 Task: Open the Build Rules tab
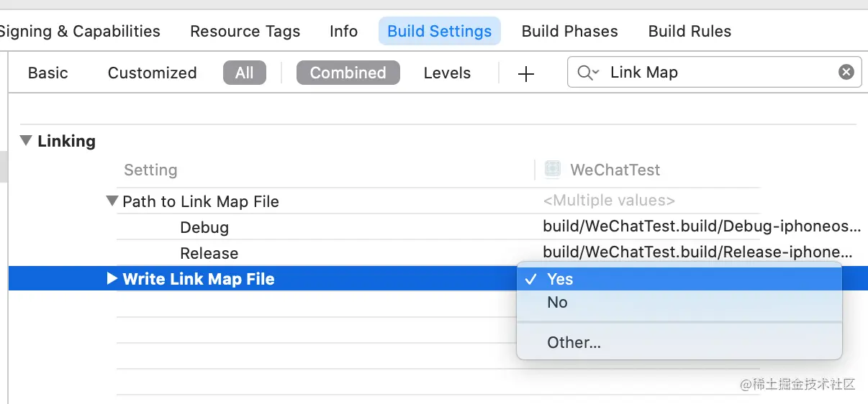coord(690,32)
